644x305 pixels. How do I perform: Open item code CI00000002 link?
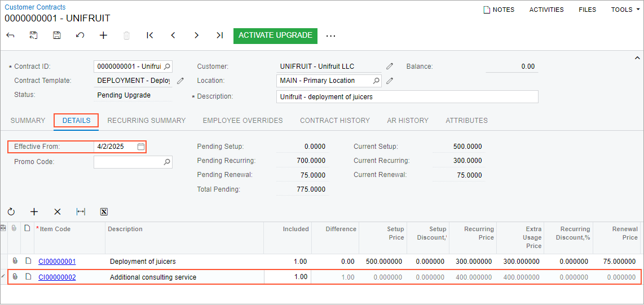point(57,277)
